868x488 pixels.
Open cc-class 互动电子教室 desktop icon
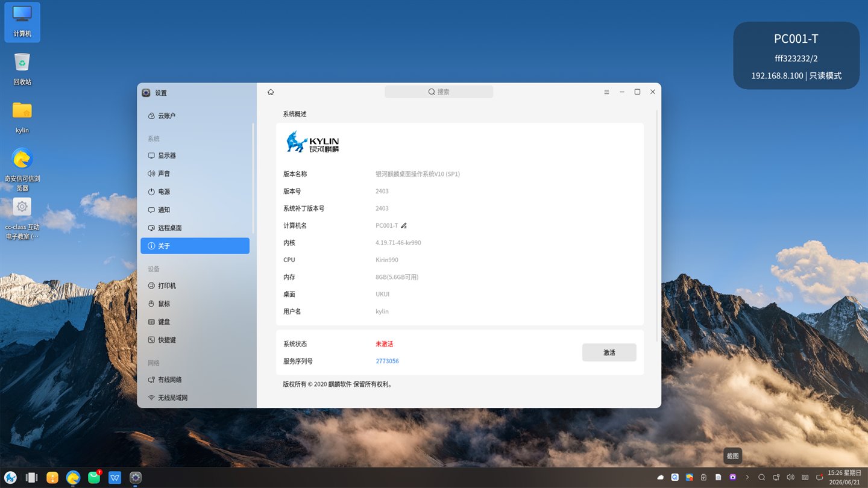coord(22,219)
